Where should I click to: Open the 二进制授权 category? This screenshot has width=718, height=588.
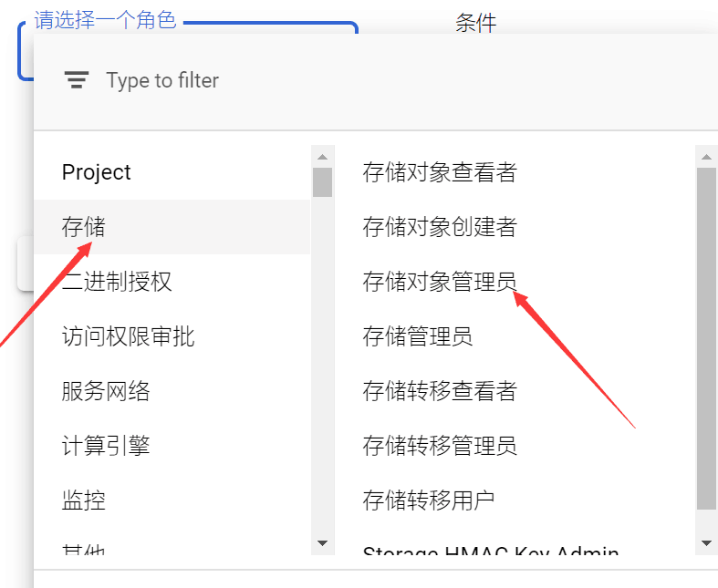point(117,282)
